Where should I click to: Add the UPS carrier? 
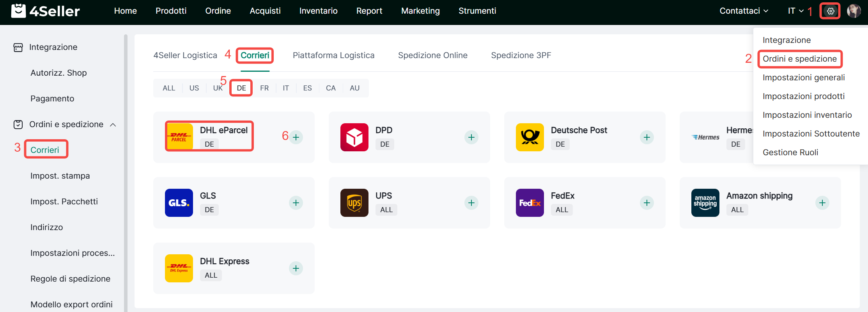point(471,203)
